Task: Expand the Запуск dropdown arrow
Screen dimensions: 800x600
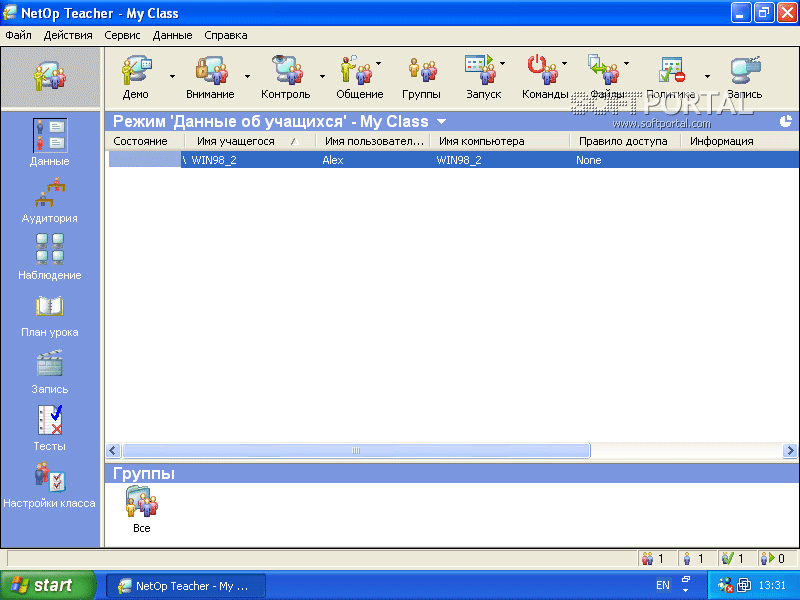Action: click(x=503, y=64)
